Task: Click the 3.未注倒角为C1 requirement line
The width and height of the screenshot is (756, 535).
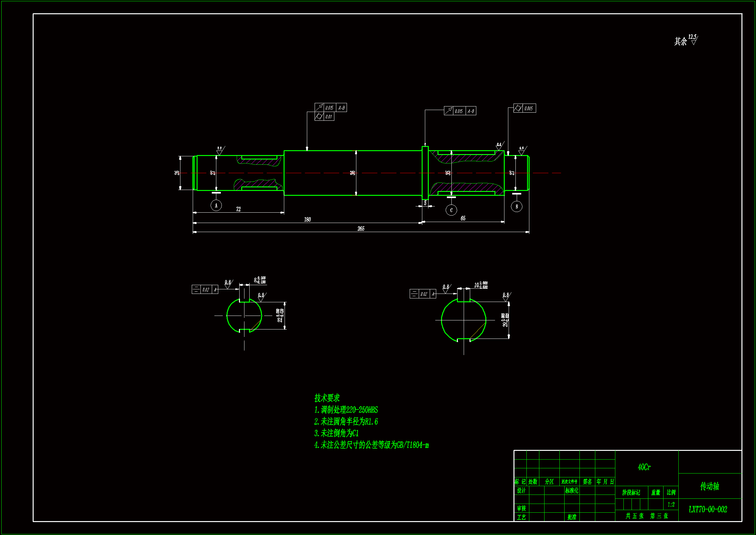Action: (337, 433)
